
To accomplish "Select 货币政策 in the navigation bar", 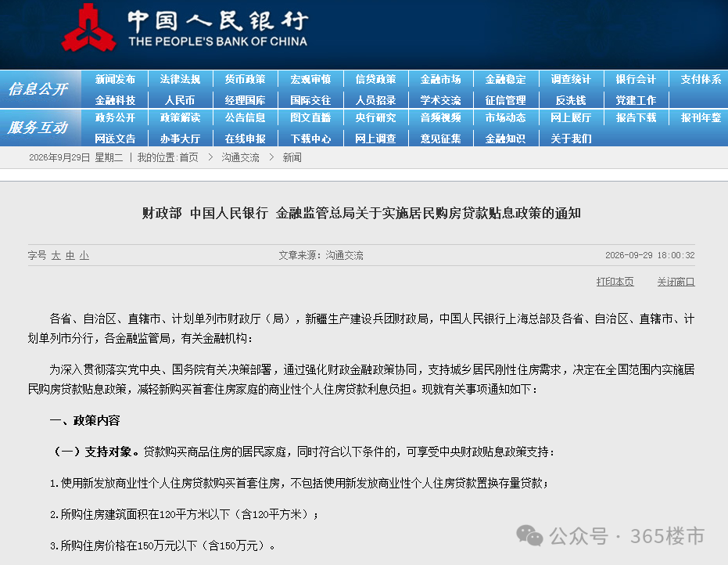I will coord(246,80).
